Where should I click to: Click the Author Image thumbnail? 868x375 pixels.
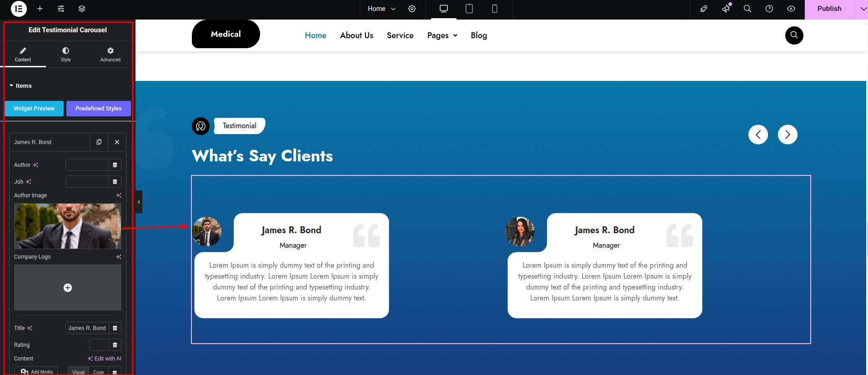[x=68, y=226]
